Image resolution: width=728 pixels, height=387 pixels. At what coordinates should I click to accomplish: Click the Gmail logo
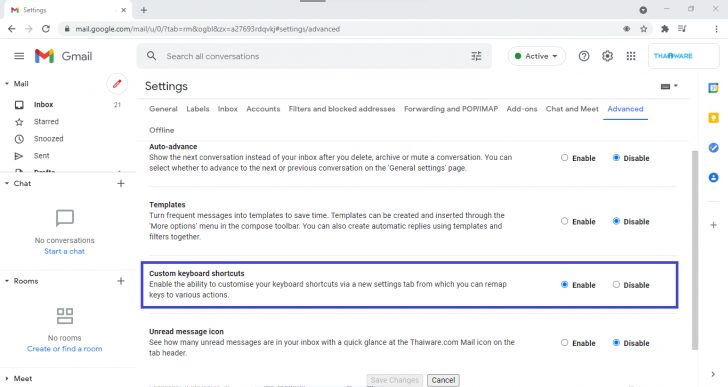[x=63, y=56]
